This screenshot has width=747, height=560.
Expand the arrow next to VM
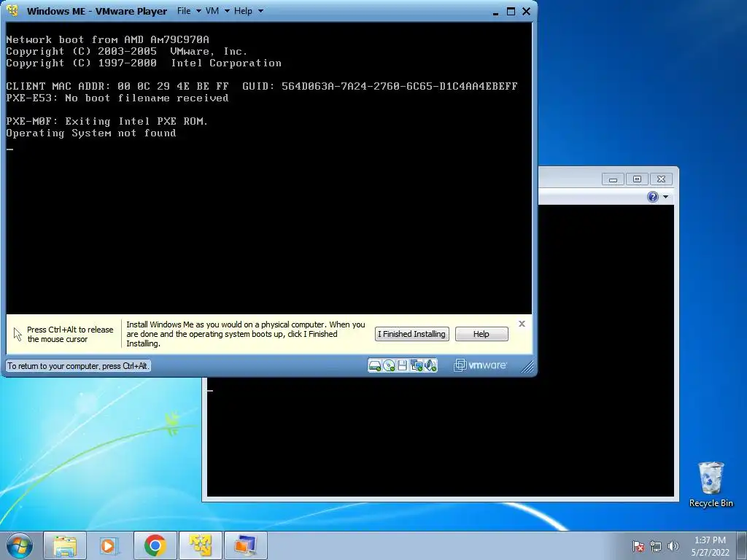227,11
